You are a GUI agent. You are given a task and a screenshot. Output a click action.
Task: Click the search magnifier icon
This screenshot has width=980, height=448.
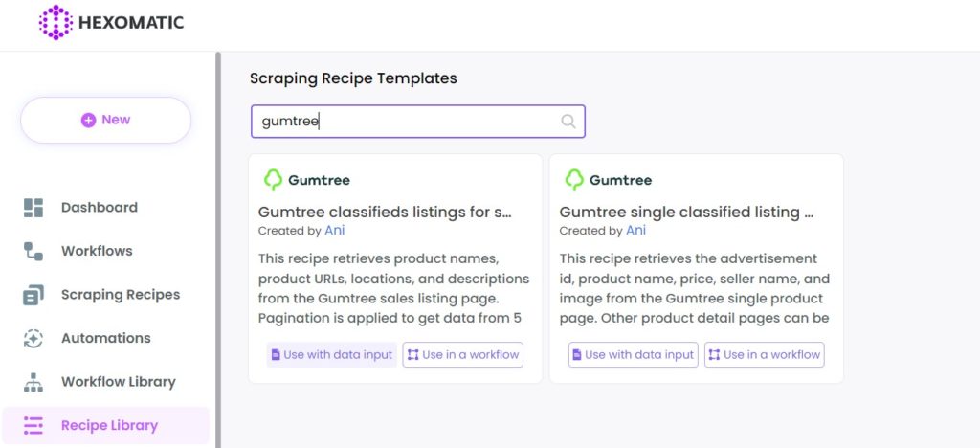tap(568, 122)
